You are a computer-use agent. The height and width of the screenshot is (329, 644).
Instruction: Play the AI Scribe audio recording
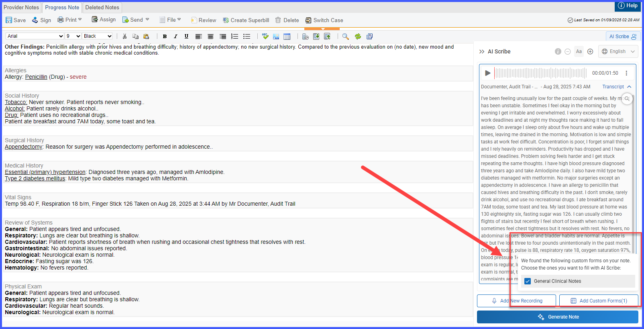pyautogui.click(x=487, y=73)
